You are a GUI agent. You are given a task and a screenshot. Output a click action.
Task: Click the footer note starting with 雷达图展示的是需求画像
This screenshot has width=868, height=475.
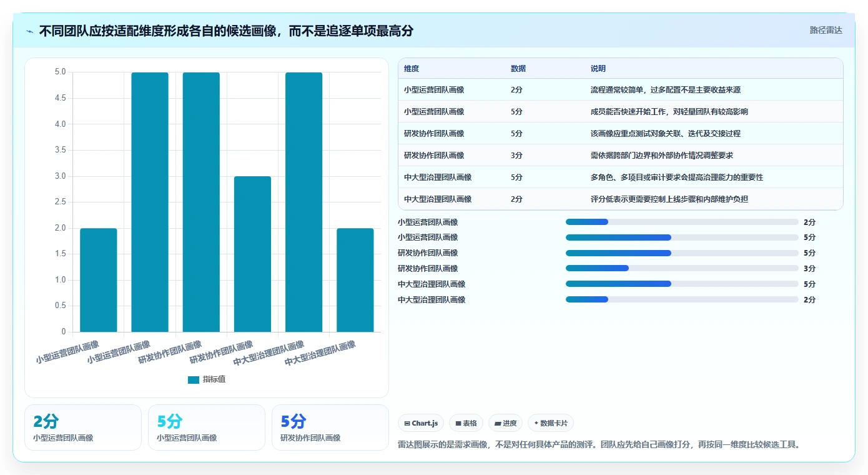coord(599,445)
